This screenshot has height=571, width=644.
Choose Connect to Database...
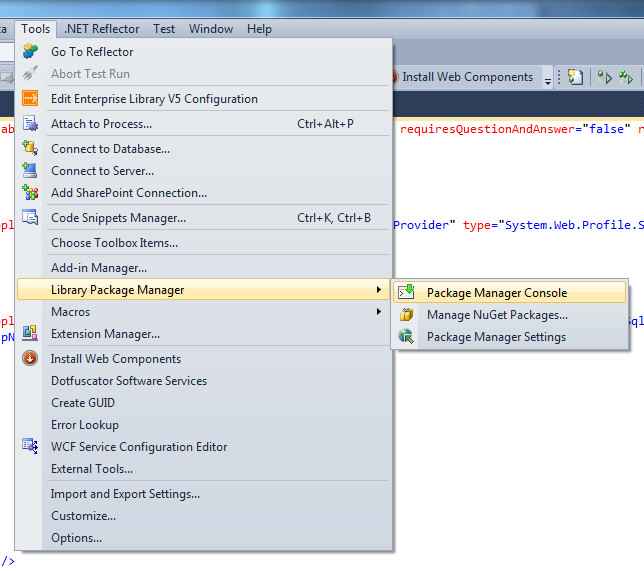point(203,149)
